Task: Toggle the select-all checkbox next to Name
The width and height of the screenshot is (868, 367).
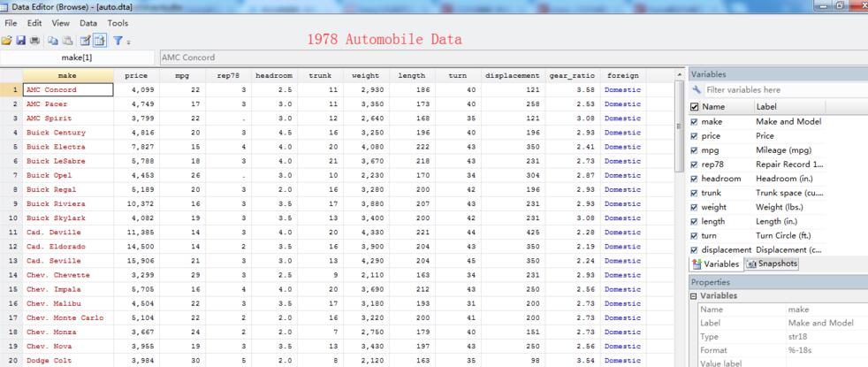Action: (694, 107)
